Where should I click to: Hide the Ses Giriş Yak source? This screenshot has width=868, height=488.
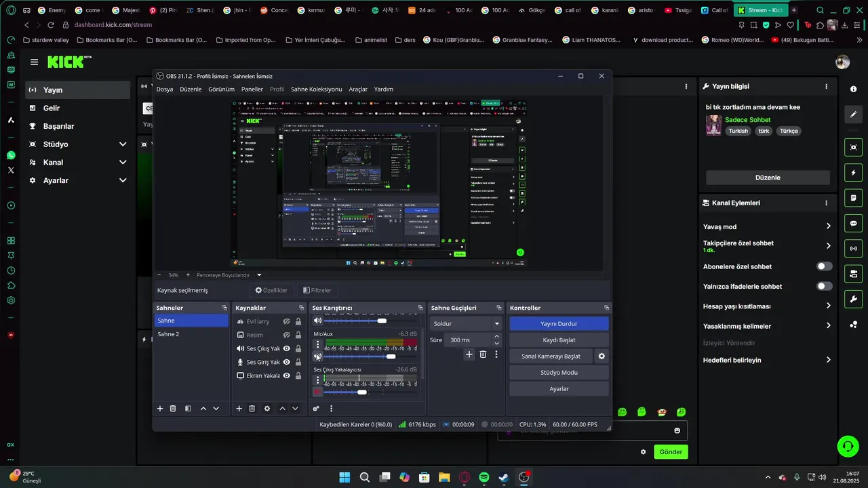[286, 362]
